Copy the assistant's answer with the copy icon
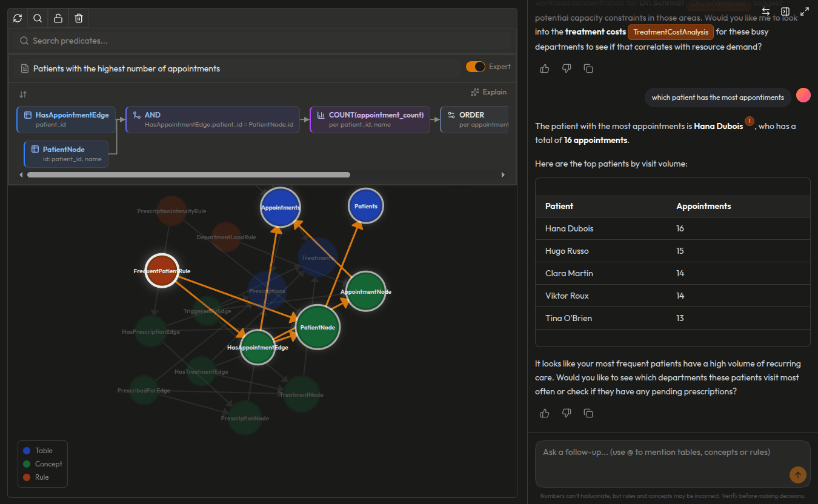This screenshot has height=504, width=818. (588, 413)
